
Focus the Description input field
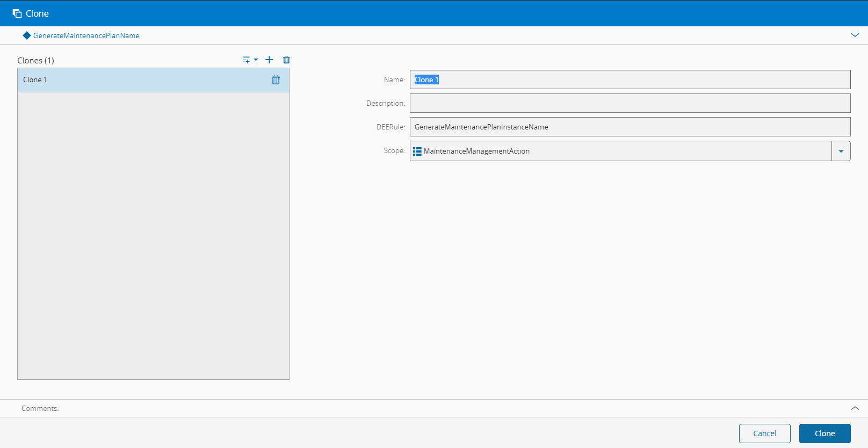click(630, 103)
